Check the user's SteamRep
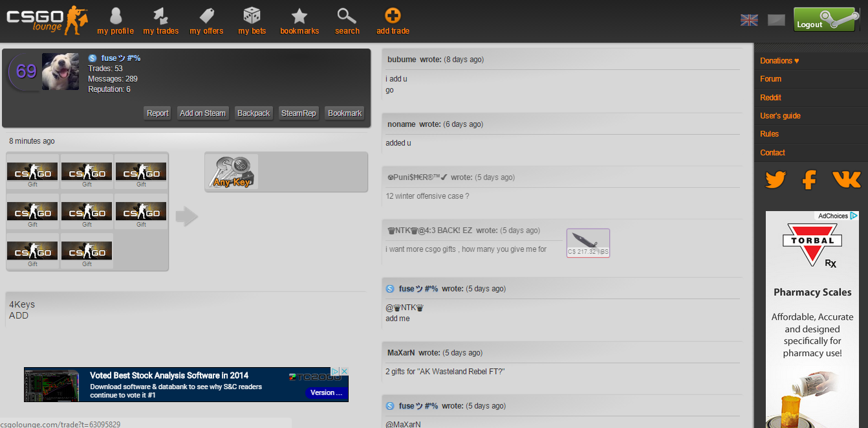 click(299, 113)
